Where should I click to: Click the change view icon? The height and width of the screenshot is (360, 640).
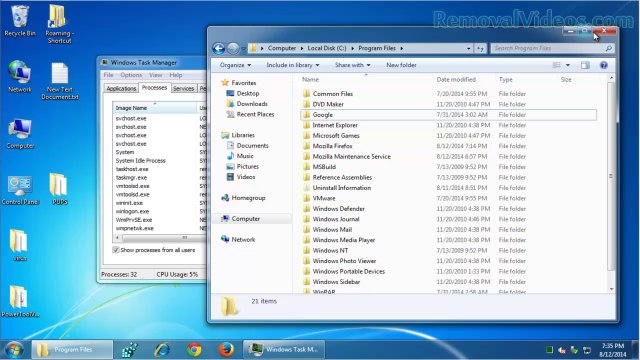click(556, 65)
